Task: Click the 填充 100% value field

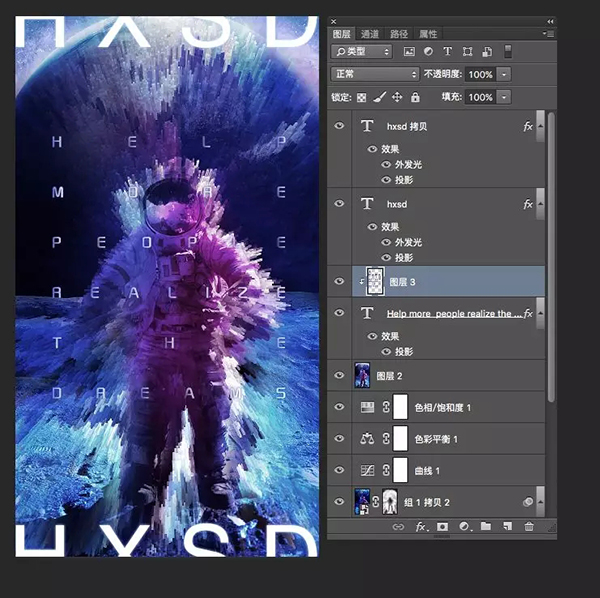Action: click(480, 97)
